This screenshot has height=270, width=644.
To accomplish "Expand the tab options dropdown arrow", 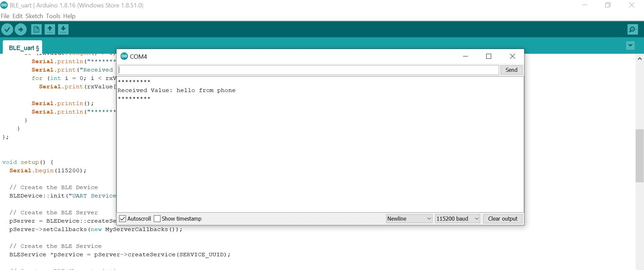I will tap(630, 46).
